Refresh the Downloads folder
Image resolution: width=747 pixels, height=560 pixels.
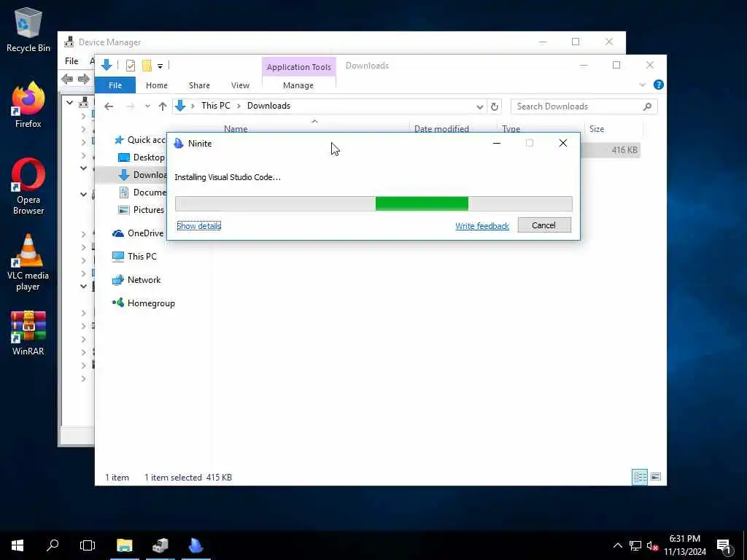[x=495, y=106]
